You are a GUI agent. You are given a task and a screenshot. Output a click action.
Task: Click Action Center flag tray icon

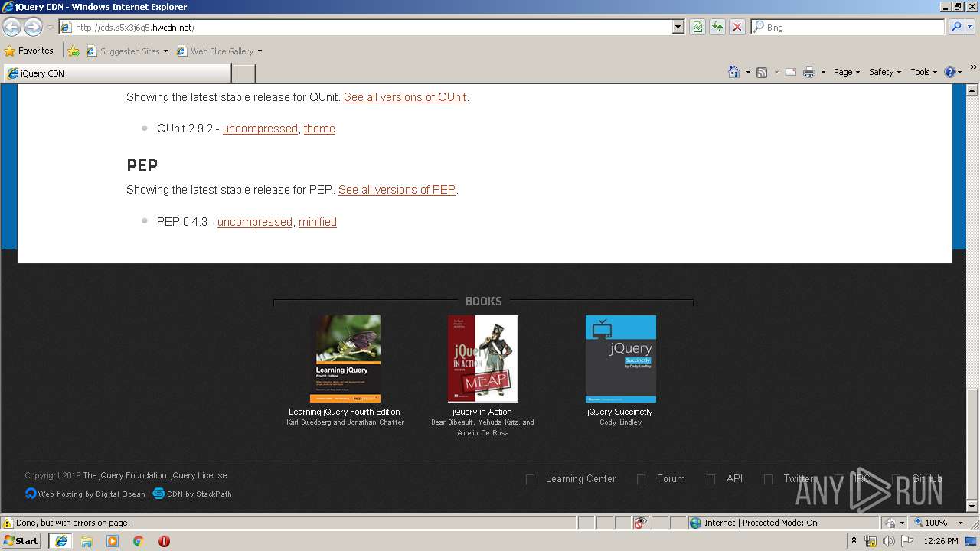(907, 541)
